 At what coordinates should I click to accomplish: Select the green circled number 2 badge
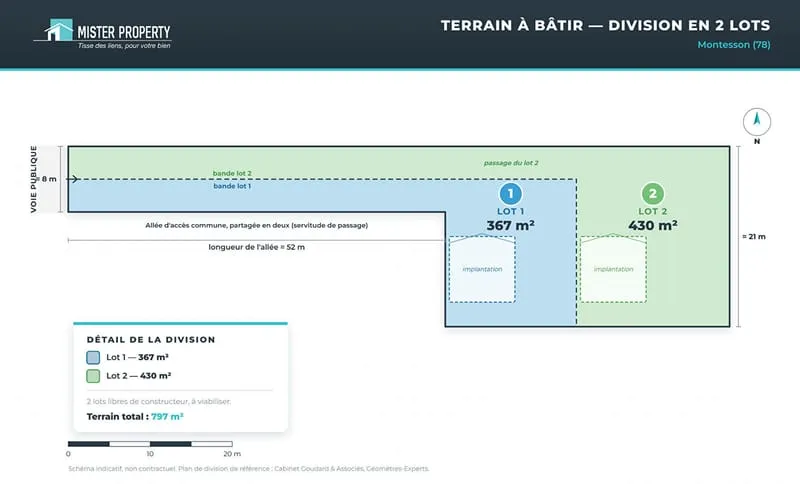[x=653, y=194]
